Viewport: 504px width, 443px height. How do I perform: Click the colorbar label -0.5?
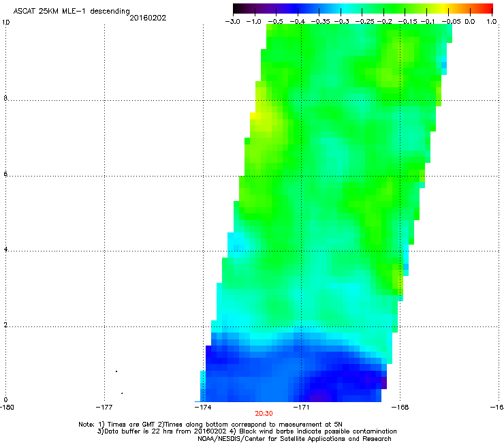click(275, 22)
